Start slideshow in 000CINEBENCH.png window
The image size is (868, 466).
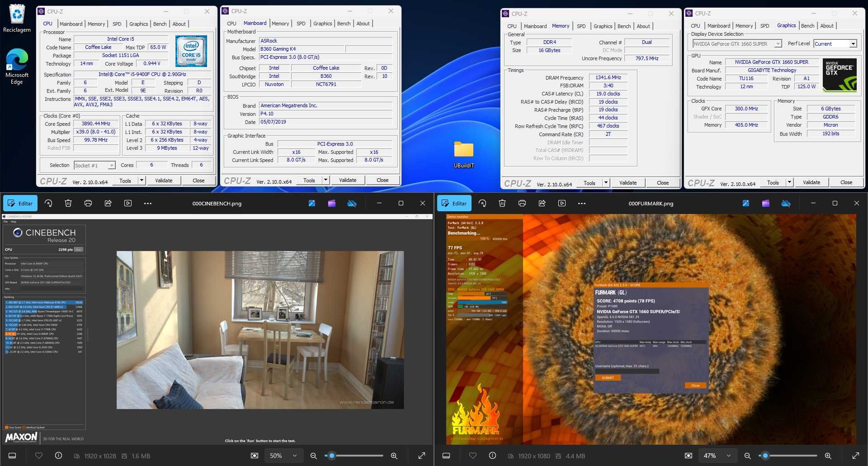128,204
